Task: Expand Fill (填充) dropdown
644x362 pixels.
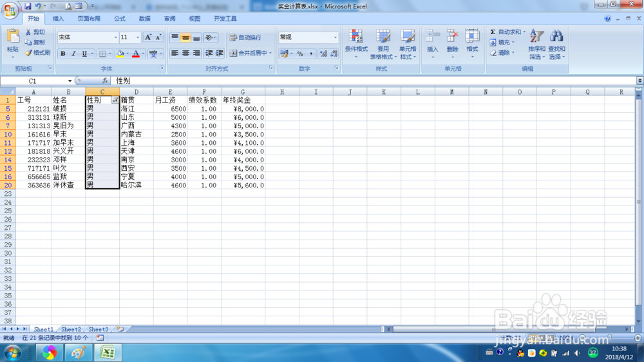Action: pos(513,43)
